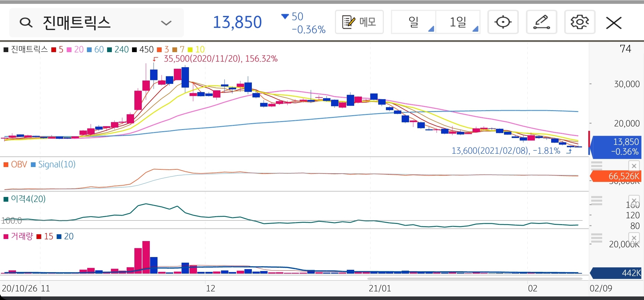Open the 1일 interval dropdown
Image resolution: width=644 pixels, height=300 pixels.
pyautogui.click(x=458, y=22)
